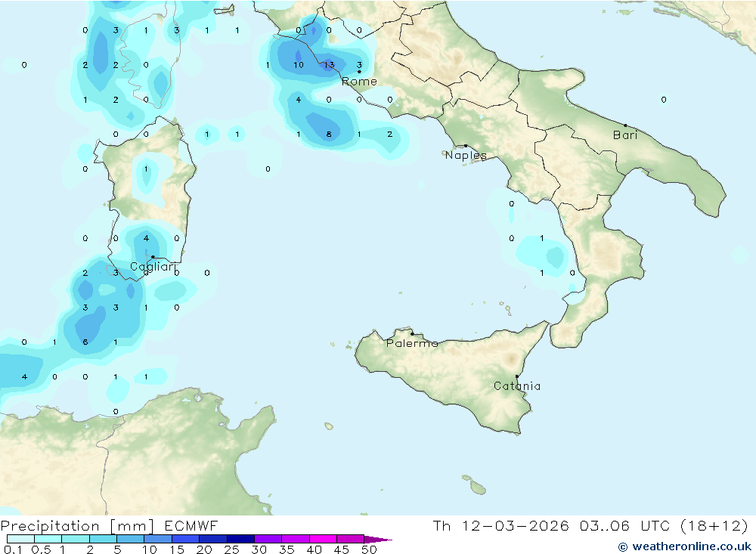Click the Rome city marker dot
756x554 pixels.
(x=359, y=72)
